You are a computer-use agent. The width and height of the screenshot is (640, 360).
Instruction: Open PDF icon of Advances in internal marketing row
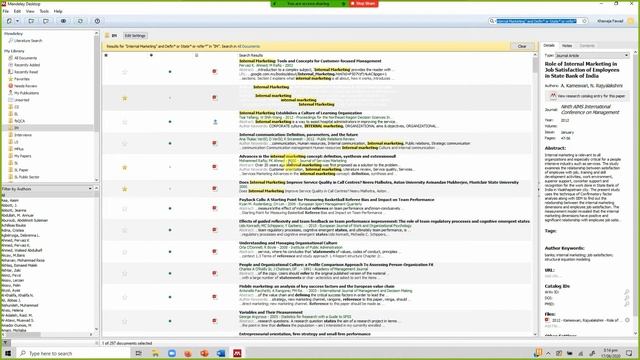coord(215,167)
